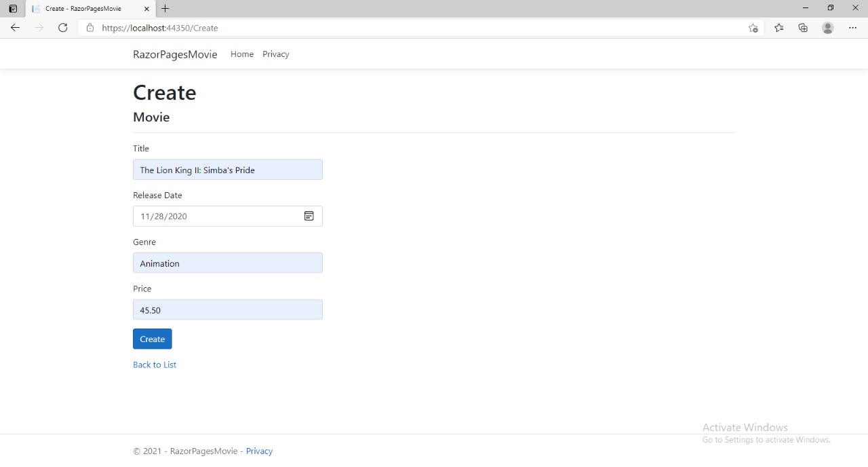Viewport: 868px width, 467px height.
Task: Open the Settings and more ellipsis menu
Action: pos(852,28)
